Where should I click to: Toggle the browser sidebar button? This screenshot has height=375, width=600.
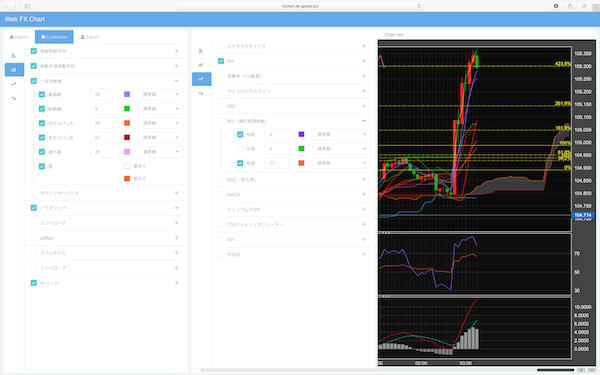coord(27,6)
